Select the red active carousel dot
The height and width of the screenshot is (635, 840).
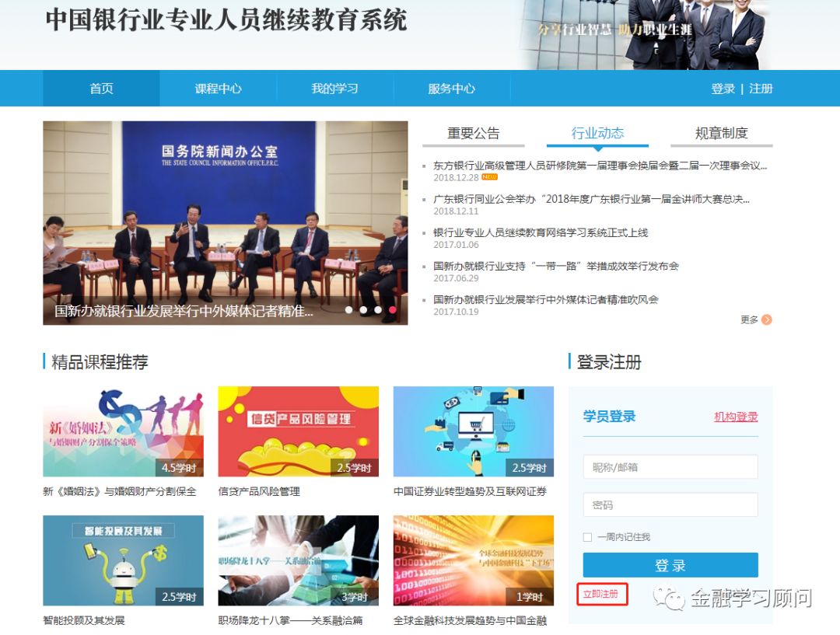[x=393, y=309]
